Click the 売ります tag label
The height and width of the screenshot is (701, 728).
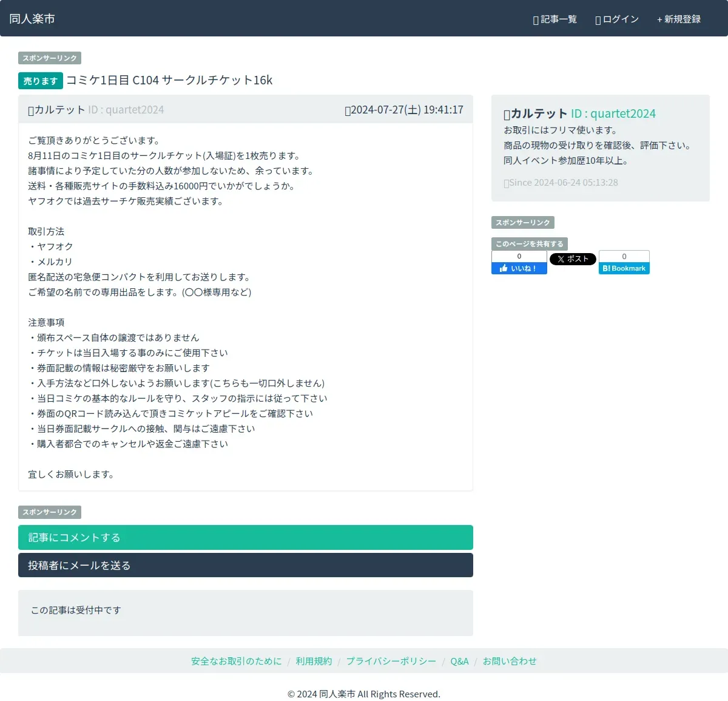click(41, 81)
